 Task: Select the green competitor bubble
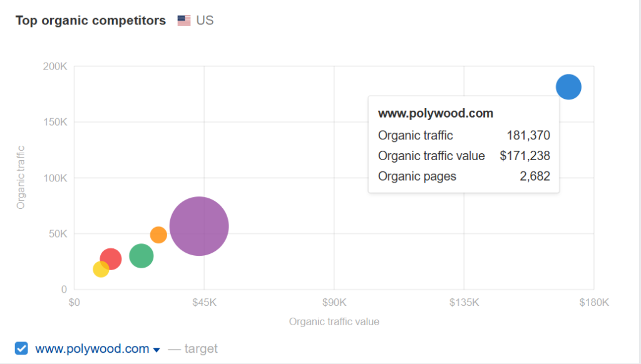pyautogui.click(x=141, y=256)
